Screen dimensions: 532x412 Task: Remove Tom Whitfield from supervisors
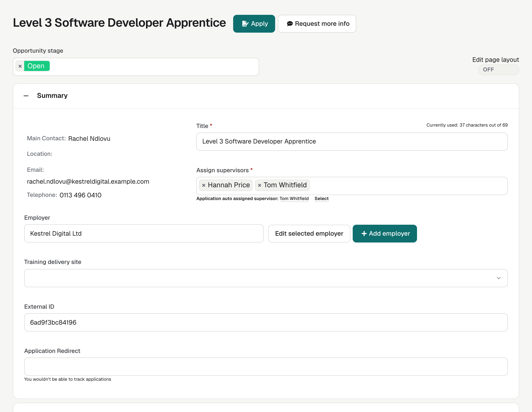click(x=259, y=185)
